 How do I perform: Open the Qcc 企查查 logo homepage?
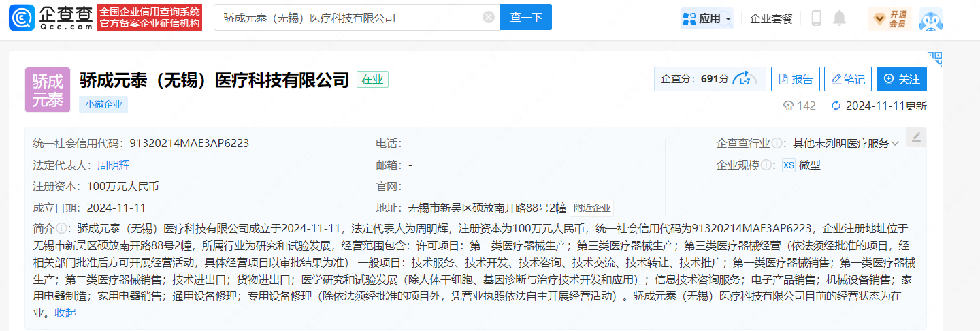[x=51, y=18]
